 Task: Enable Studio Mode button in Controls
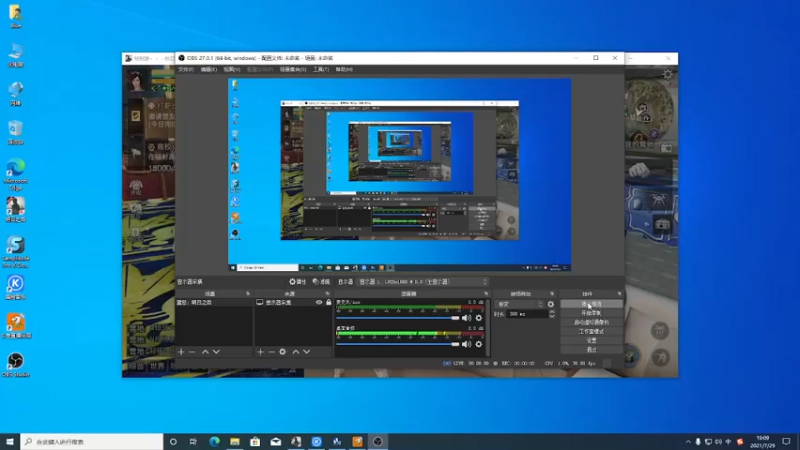pos(591,332)
